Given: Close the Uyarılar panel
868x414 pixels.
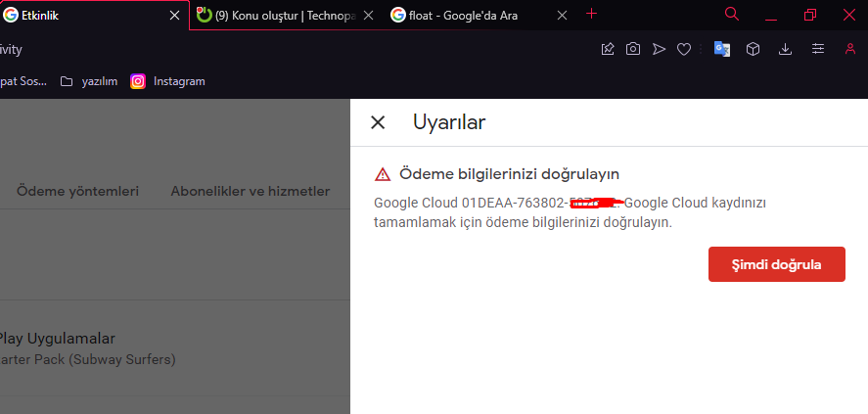Looking at the screenshot, I should click(x=378, y=122).
